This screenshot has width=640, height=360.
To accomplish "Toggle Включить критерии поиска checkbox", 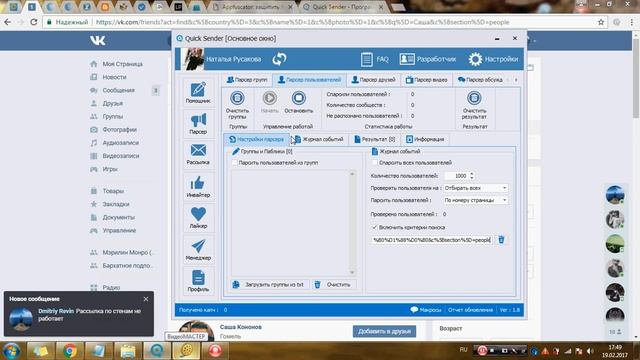I will tap(375, 227).
